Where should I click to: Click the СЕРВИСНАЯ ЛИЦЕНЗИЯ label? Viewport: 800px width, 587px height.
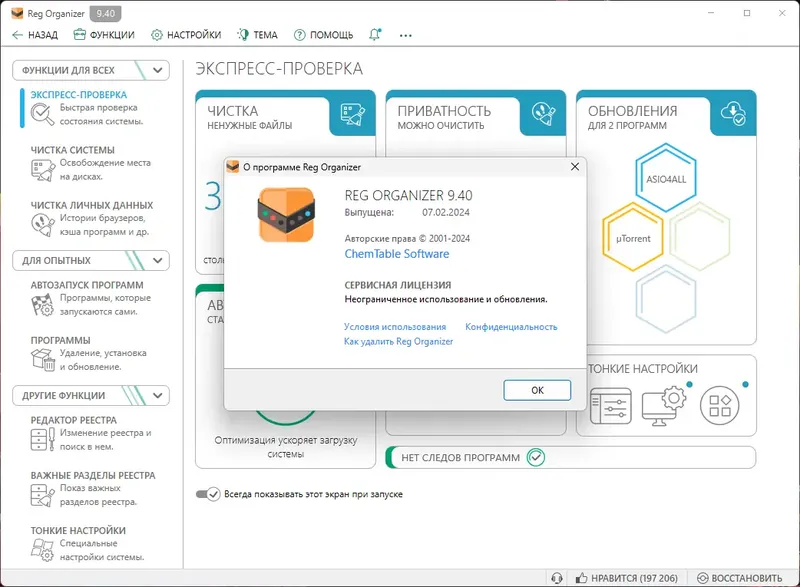(x=397, y=285)
